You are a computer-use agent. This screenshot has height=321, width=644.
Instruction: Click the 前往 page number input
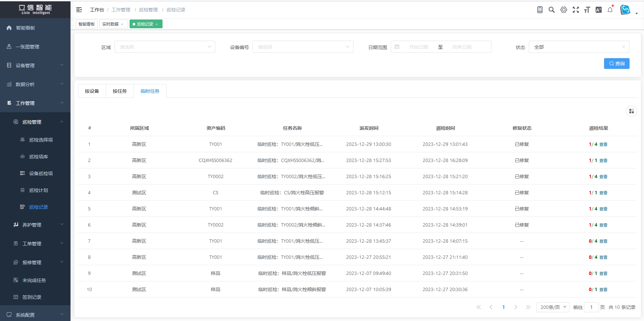point(591,307)
